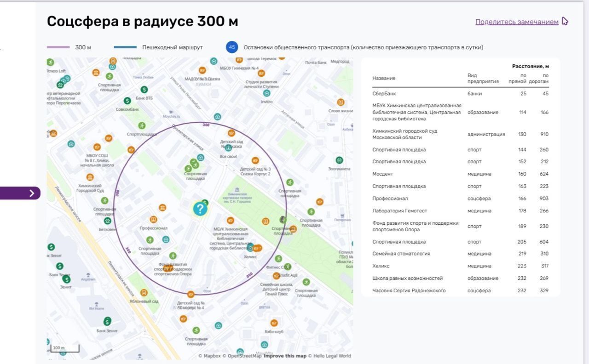
Task: Click the МБОУ Гимназия № 4 teal marker
Action: tap(214, 61)
